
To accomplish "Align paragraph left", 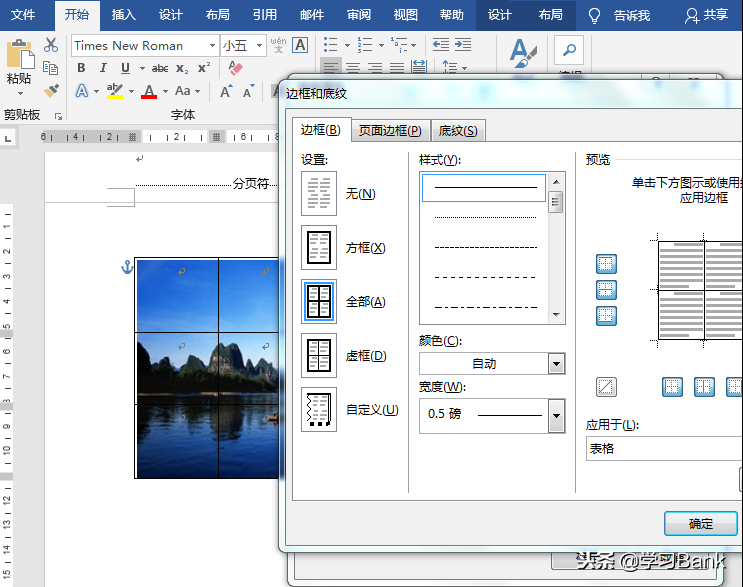I will (x=331, y=67).
